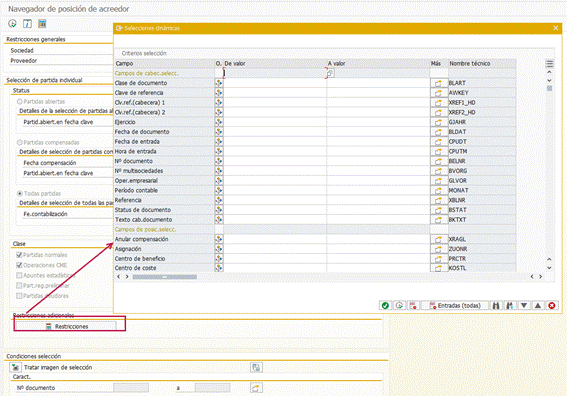567x396 pixels.
Task: Open selection options for Referencia row
Action: (219, 200)
